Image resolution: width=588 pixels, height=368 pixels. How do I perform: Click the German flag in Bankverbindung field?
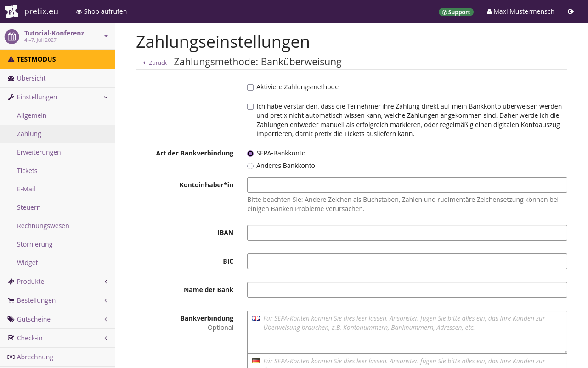[256, 361]
